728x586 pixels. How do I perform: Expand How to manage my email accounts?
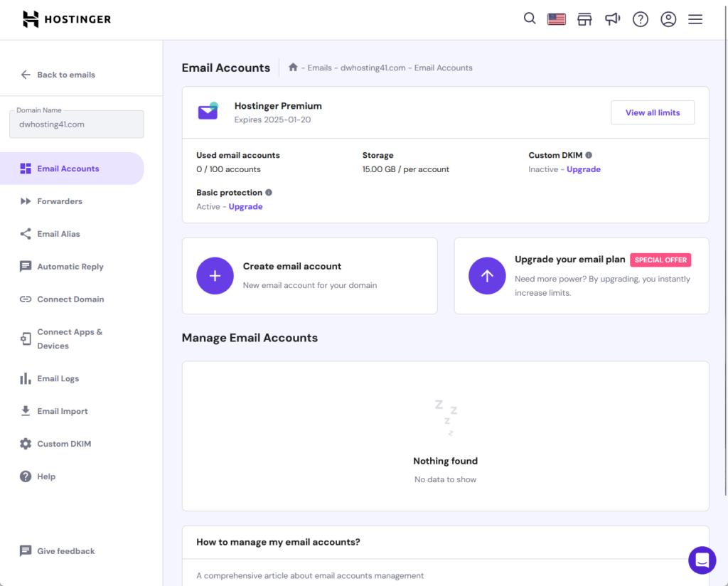[445, 543]
